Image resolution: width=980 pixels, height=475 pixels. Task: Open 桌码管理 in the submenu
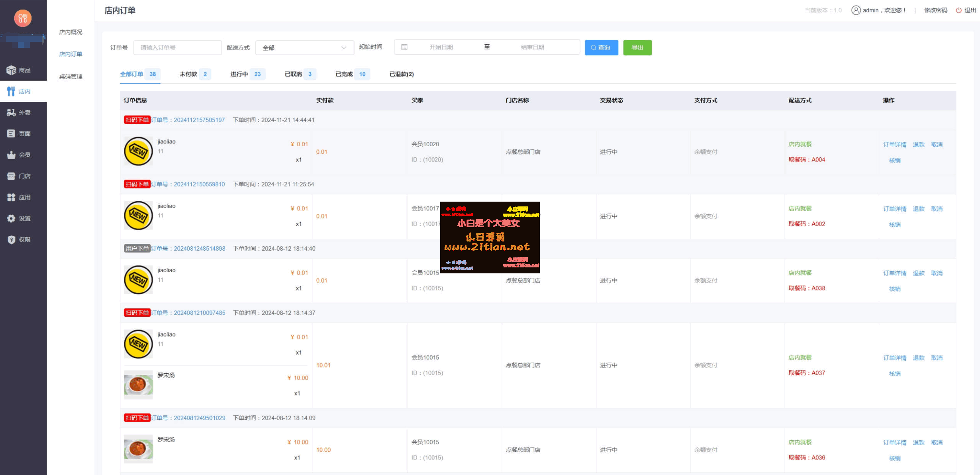point(71,77)
